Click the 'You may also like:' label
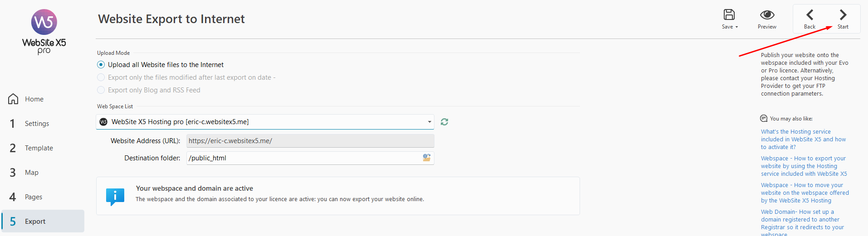Image resolution: width=868 pixels, height=236 pixels. click(791, 119)
